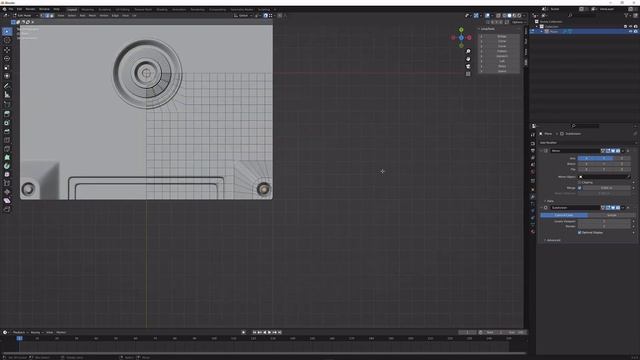Click the Merge distance value field
This screenshot has width=640, height=360.
[x=607, y=188]
